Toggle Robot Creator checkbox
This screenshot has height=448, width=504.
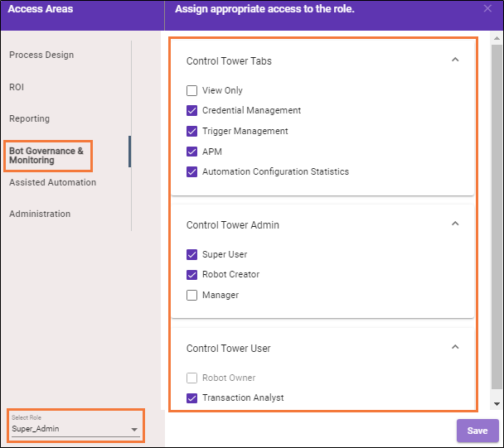tap(192, 274)
